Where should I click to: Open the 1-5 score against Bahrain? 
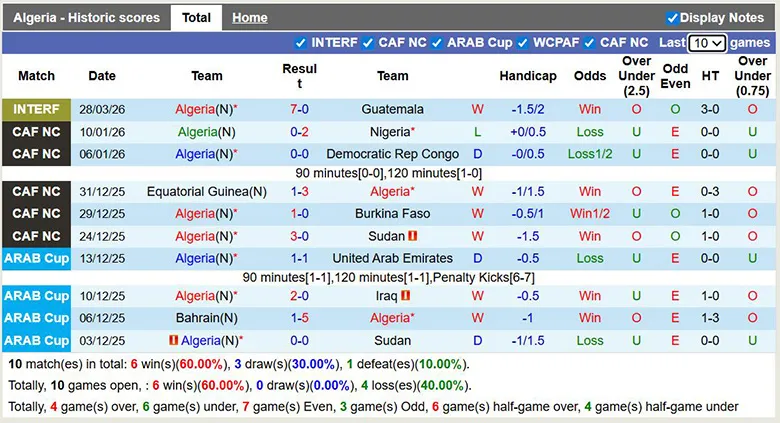pos(299,318)
